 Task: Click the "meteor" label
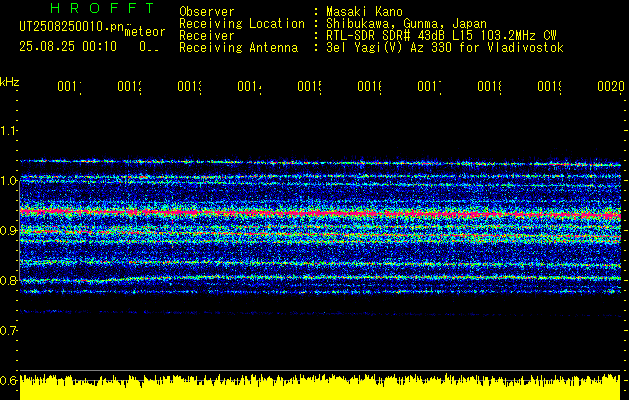[x=145, y=32]
